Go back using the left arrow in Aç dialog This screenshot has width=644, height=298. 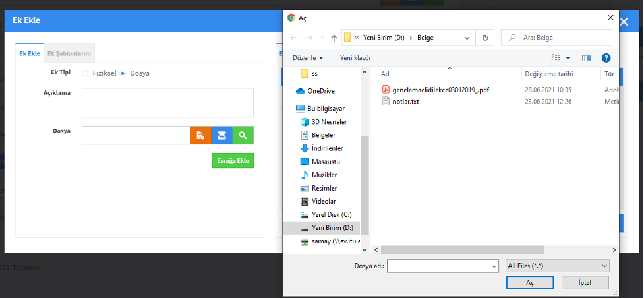tap(293, 38)
